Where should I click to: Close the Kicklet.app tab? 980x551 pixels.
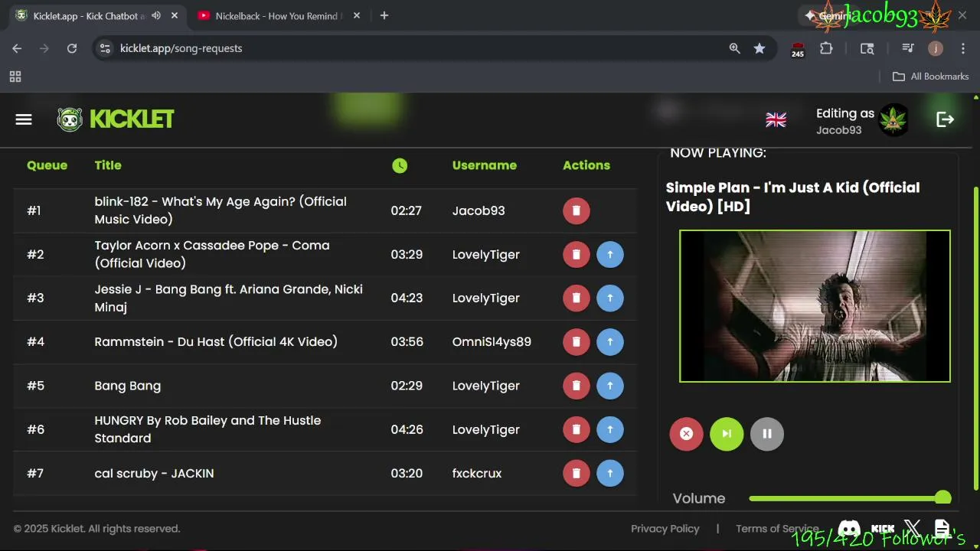click(175, 15)
